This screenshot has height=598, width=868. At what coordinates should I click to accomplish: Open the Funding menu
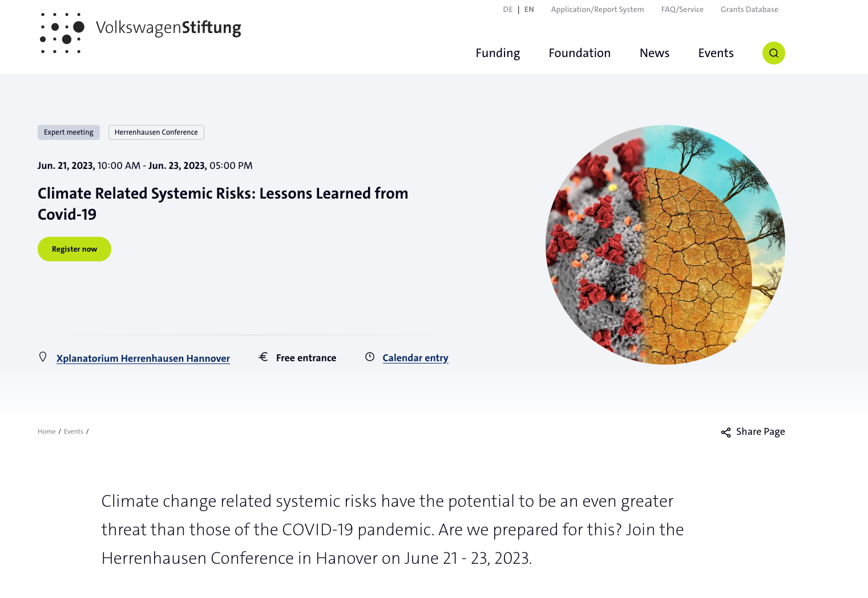coord(498,53)
